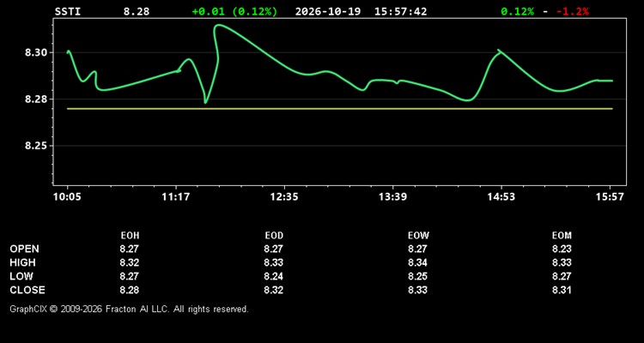The height and width of the screenshot is (343, 644).
Task: Click the EOD column header
Action: [274, 236]
